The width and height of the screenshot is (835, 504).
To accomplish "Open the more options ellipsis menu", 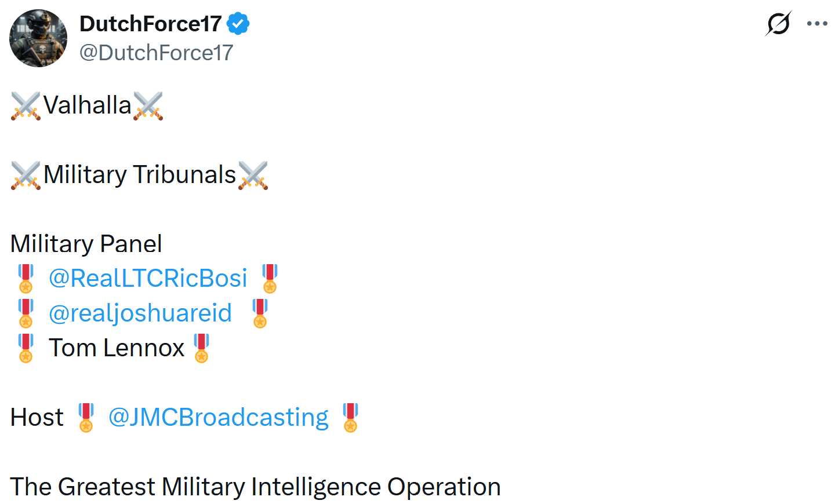I will pos(817,24).
